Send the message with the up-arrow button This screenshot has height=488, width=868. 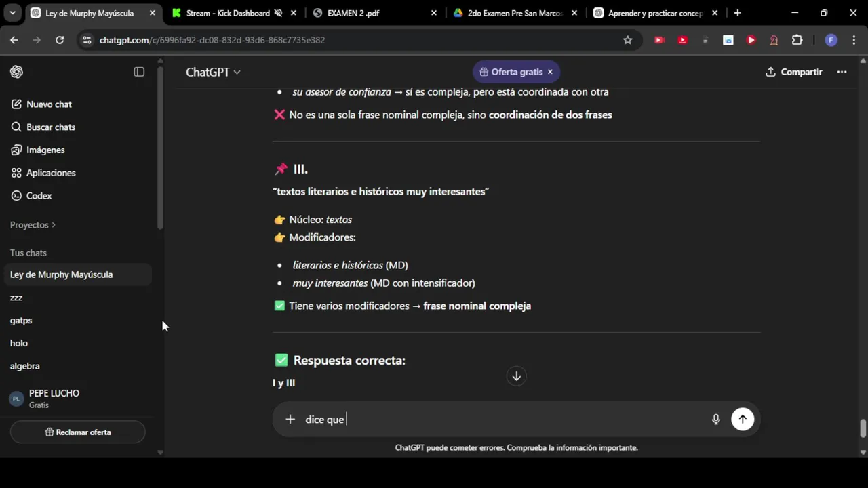743,420
